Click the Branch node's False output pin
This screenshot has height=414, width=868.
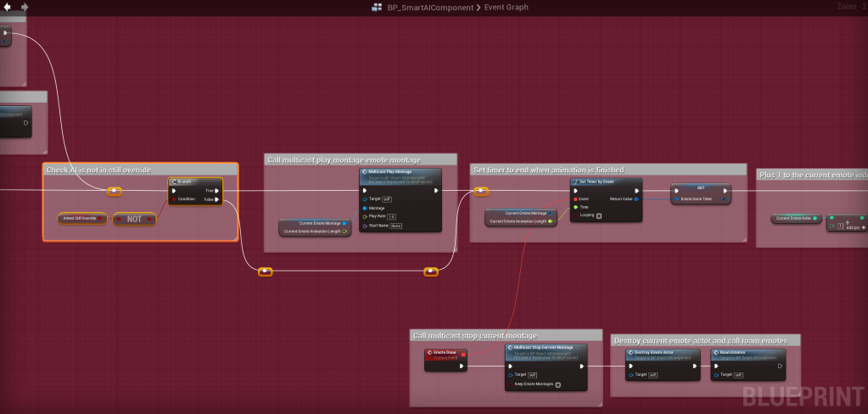[x=217, y=200]
